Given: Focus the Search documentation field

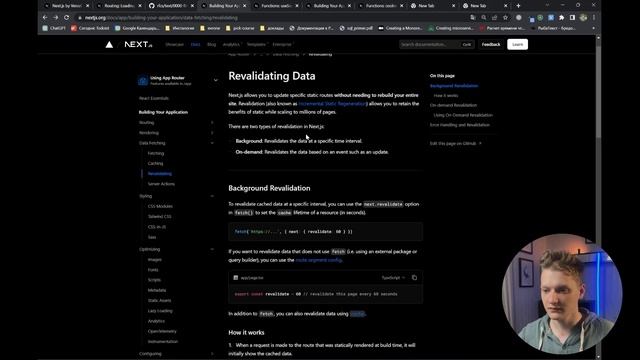Looking at the screenshot, I should [x=437, y=44].
